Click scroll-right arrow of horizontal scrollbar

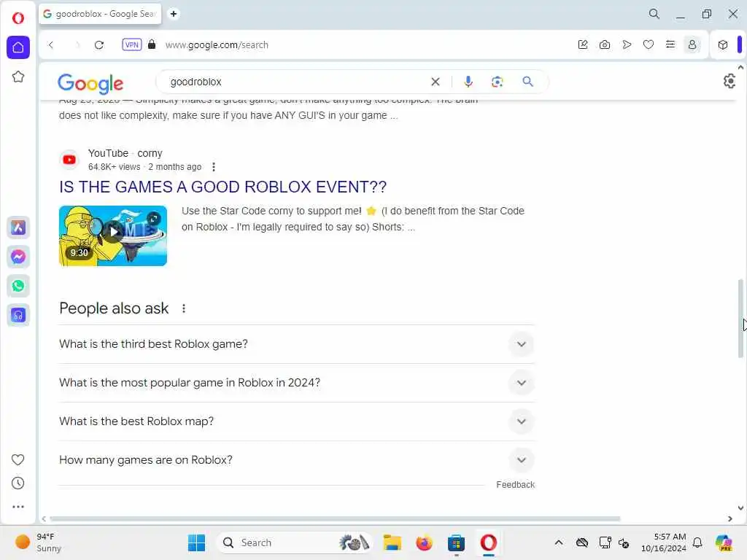click(x=729, y=518)
